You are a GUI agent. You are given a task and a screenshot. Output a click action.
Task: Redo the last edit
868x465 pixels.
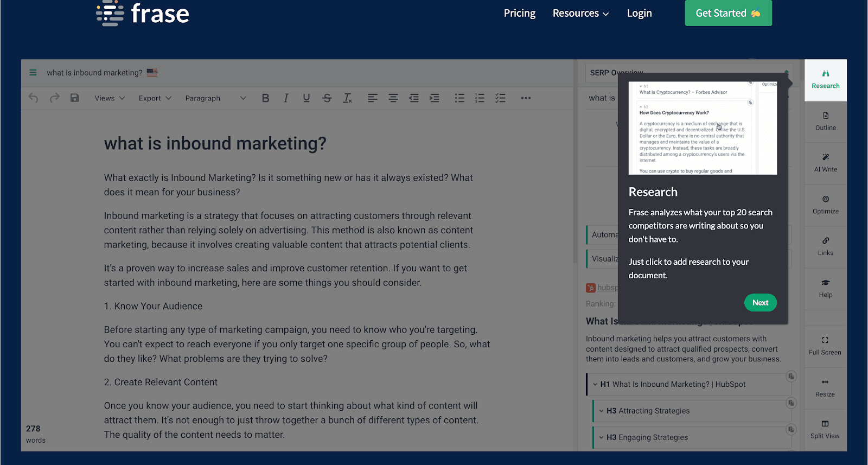(54, 98)
